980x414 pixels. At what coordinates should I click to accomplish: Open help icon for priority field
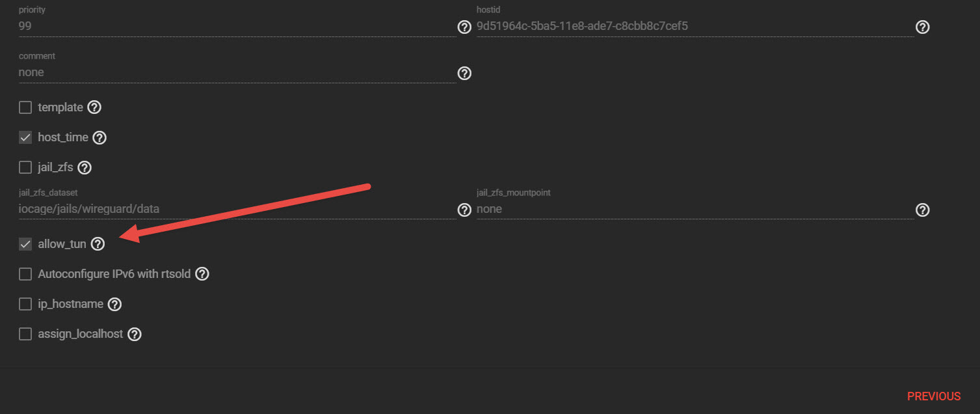tap(464, 27)
